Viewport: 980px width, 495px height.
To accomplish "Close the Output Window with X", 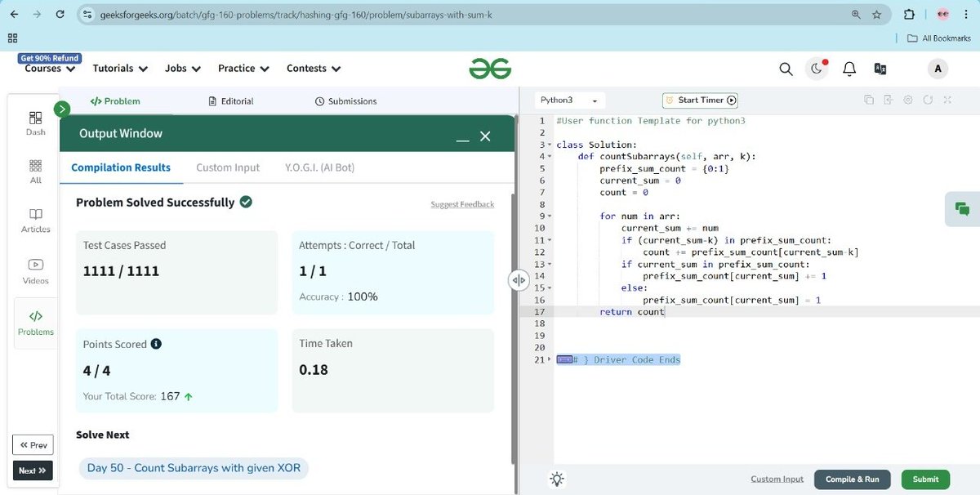I will (485, 136).
